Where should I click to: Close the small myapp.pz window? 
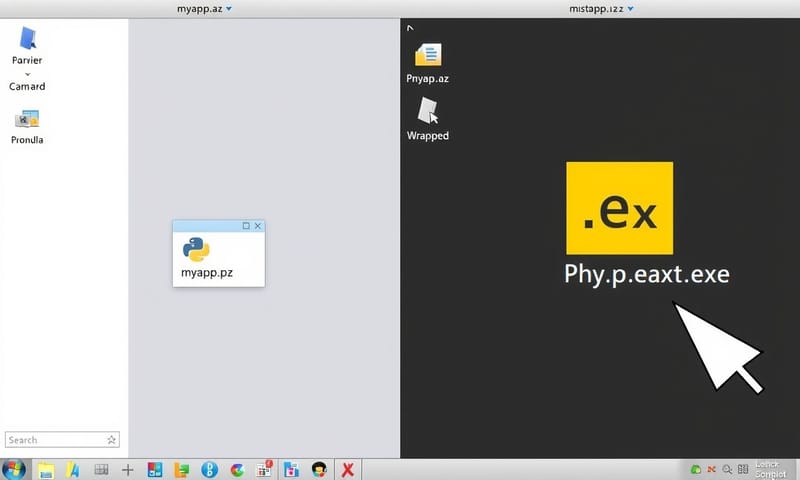(258, 225)
